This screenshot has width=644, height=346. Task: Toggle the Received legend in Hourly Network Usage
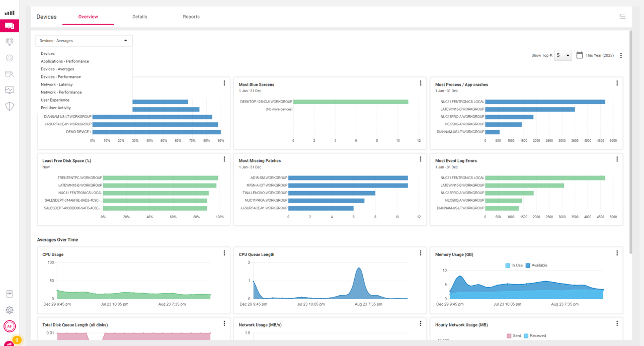(534, 336)
